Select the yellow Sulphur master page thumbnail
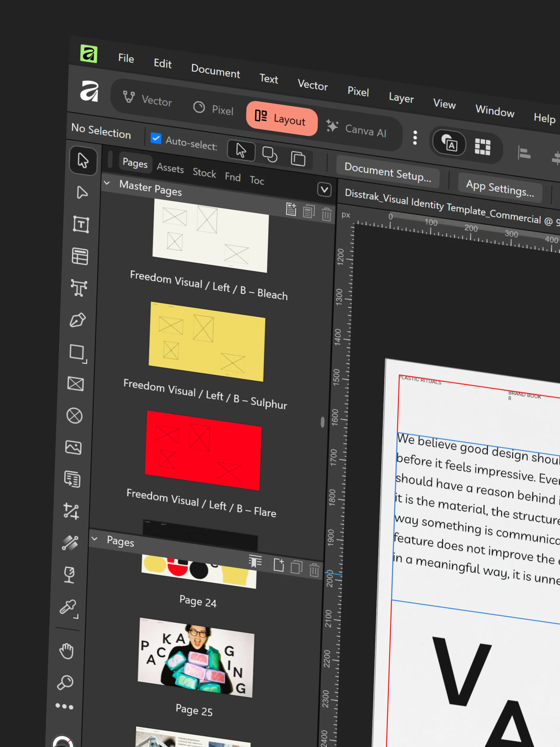 207,342
